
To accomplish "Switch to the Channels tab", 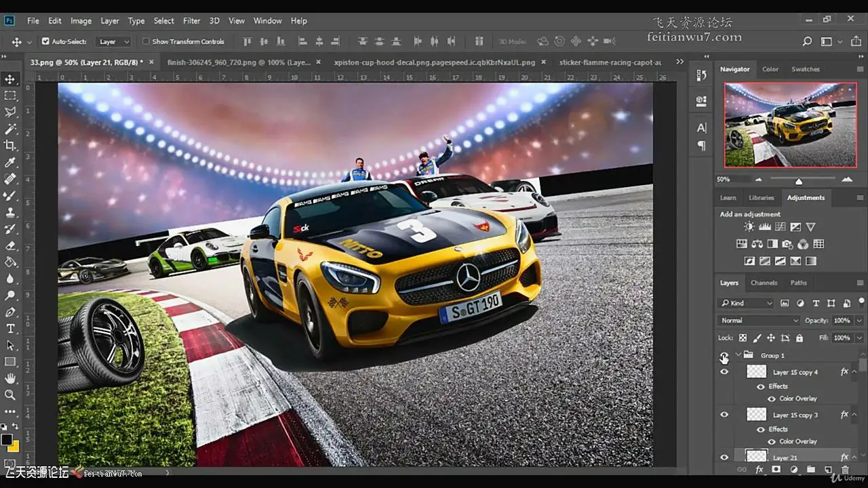I will 764,283.
